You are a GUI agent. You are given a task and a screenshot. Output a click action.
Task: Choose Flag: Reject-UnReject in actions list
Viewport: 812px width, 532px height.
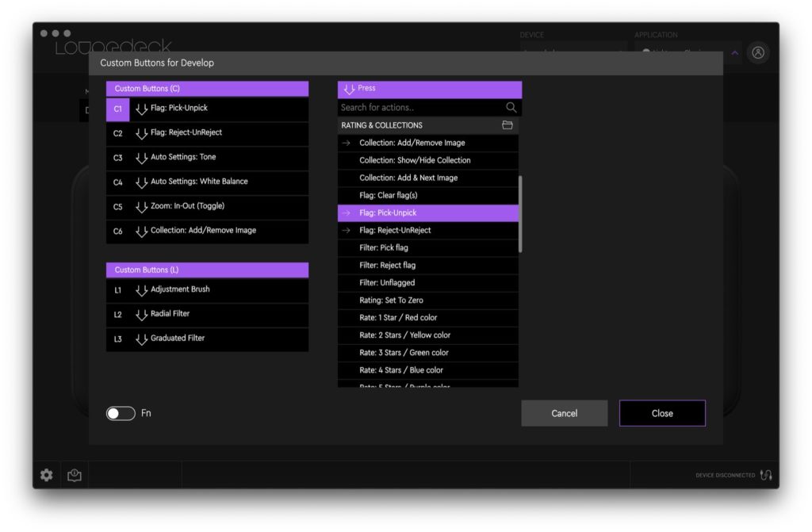click(x=427, y=231)
